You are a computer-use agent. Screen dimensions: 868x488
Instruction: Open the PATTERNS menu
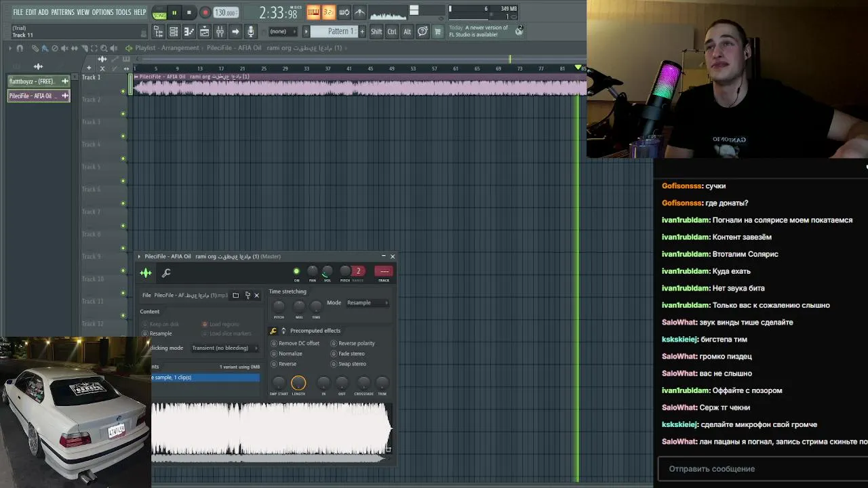tap(62, 12)
